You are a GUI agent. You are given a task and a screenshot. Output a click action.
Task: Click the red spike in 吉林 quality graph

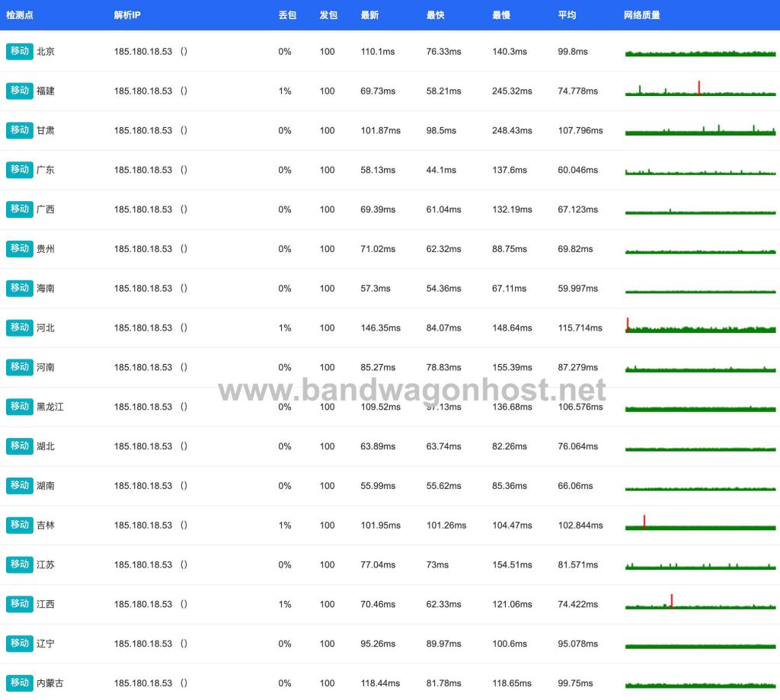(x=644, y=522)
